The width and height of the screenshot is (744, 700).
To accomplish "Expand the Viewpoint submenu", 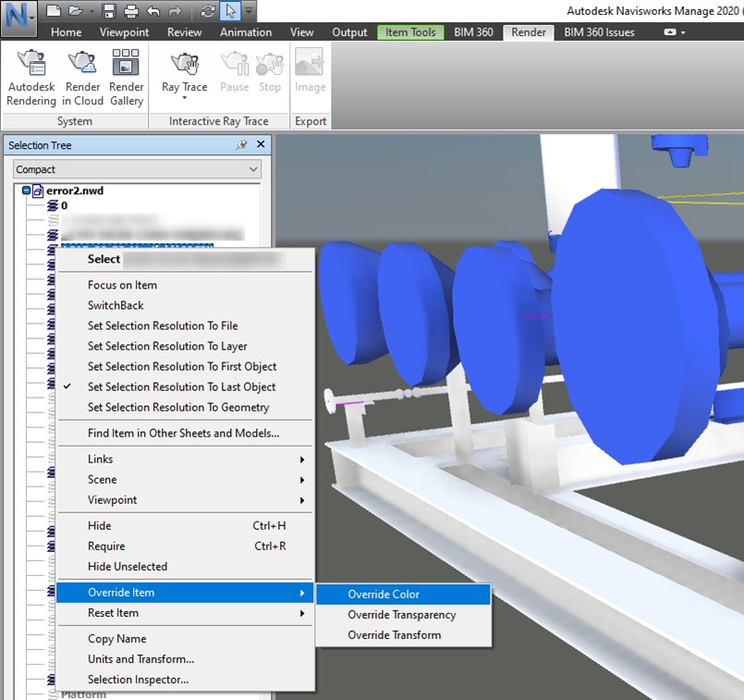I will 185,499.
